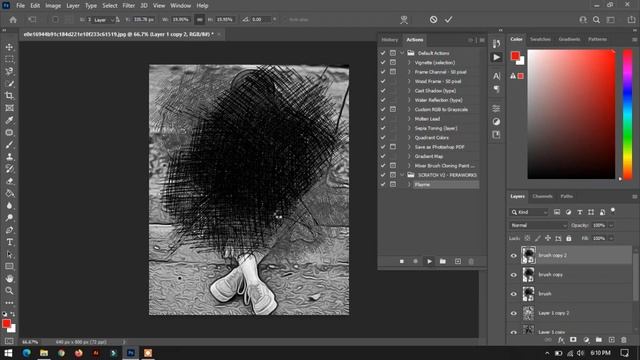Screen dimensions: 640x360
Task: Open the Fill value dropdown arrow
Action: [611, 238]
